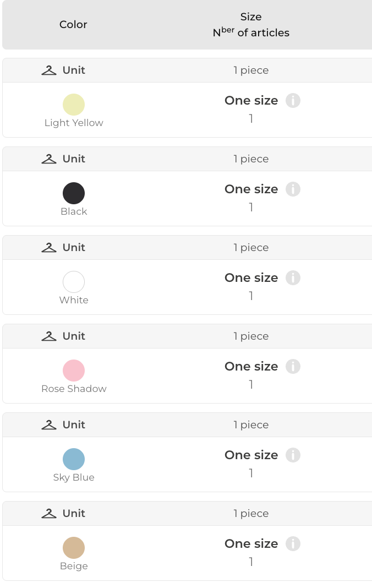Viewport: 372px width, 588px height.
Task: Click the Color column header
Action: [73, 25]
